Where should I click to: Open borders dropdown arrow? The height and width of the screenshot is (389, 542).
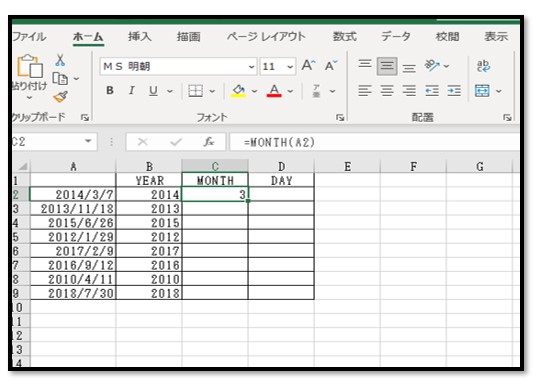(x=212, y=91)
